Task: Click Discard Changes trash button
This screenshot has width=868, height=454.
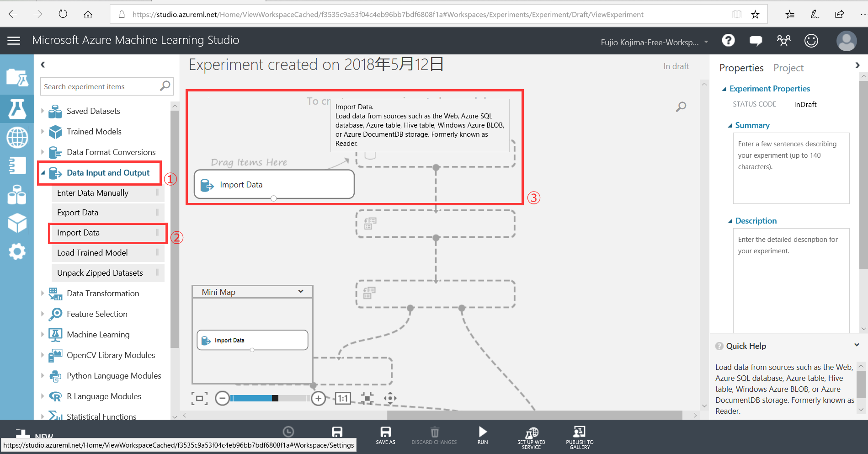Action: 434,435
